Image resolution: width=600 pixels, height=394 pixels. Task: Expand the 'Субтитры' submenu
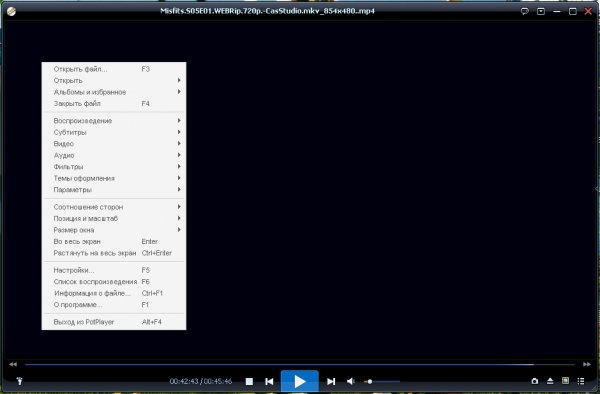[114, 132]
